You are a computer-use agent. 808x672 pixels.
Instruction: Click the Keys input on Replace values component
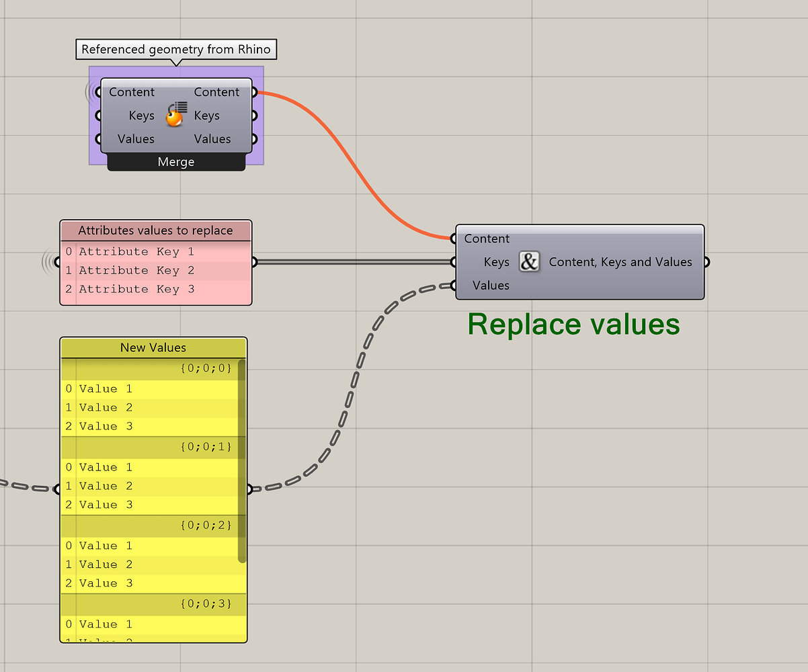click(452, 262)
